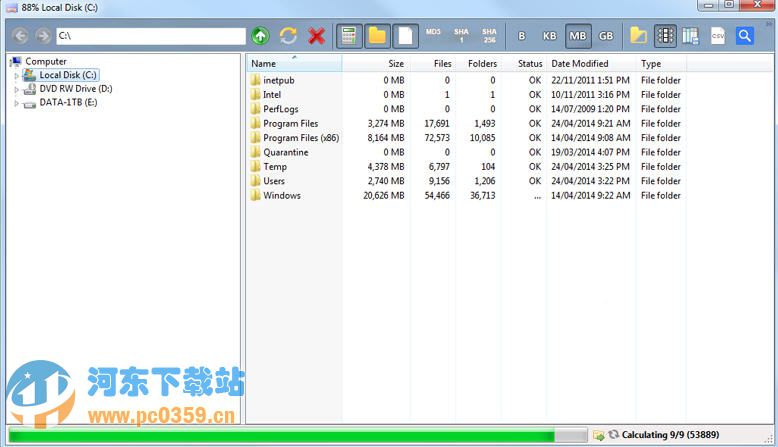Click the red X stop button
Image resolution: width=778 pixels, height=447 pixels.
point(317,36)
